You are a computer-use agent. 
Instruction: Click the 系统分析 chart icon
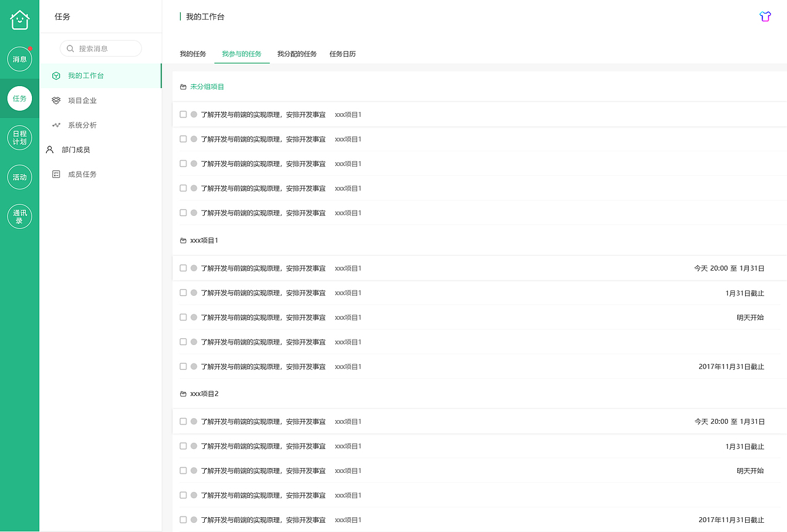[x=56, y=125]
